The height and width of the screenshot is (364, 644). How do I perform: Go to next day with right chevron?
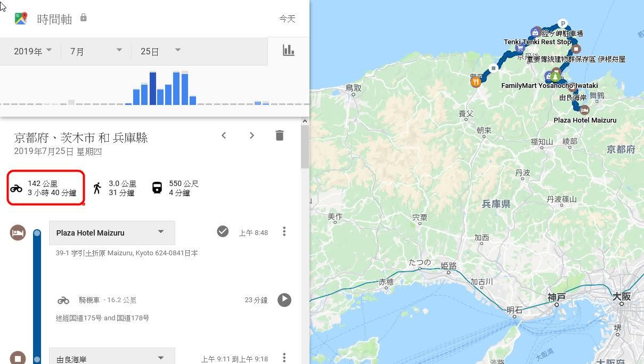coord(251,135)
